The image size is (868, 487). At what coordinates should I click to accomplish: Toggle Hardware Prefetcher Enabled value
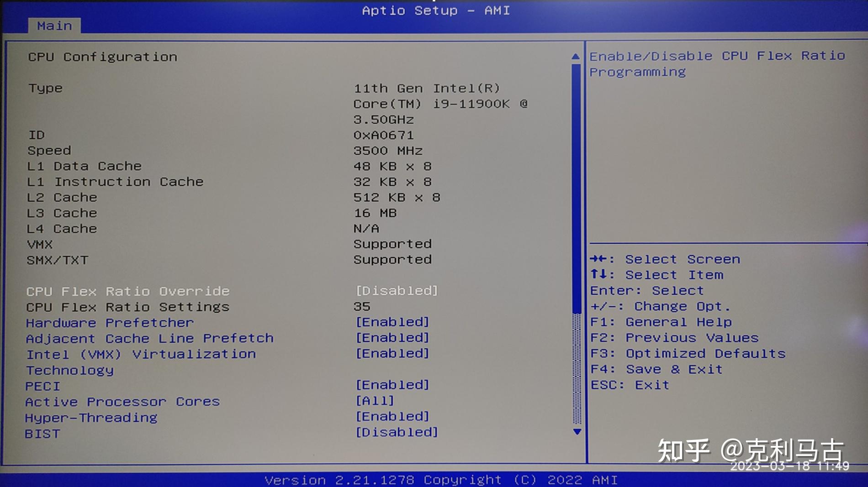392,322
